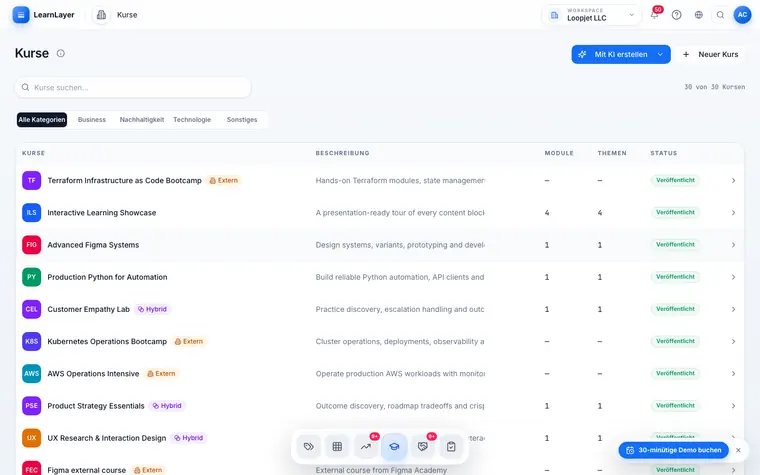The height and width of the screenshot is (475, 760).
Task: Click the FEC course avatar icon
Action: click(x=32, y=469)
